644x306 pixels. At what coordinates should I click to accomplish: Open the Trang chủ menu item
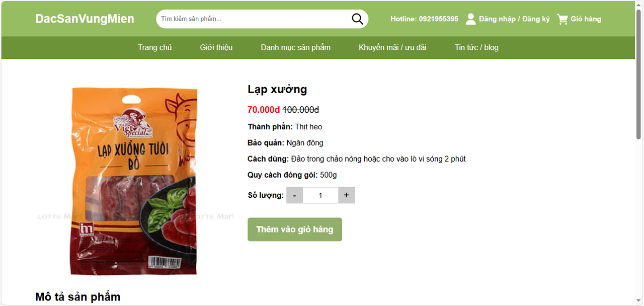point(155,47)
